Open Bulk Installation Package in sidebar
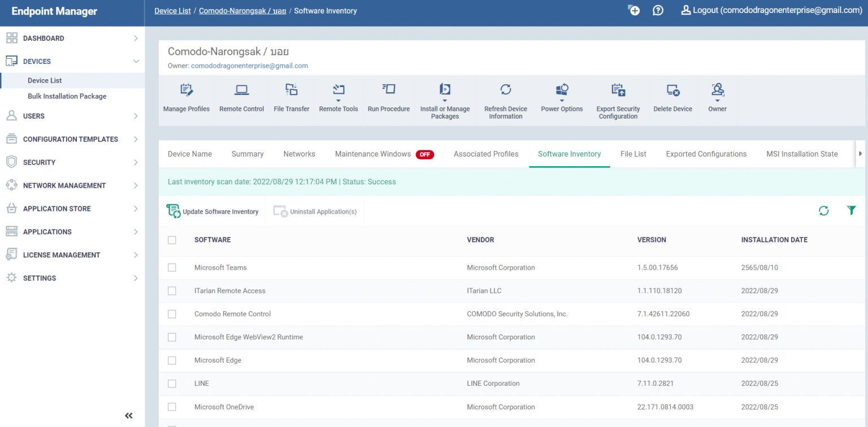Image resolution: width=868 pixels, height=427 pixels. click(67, 96)
